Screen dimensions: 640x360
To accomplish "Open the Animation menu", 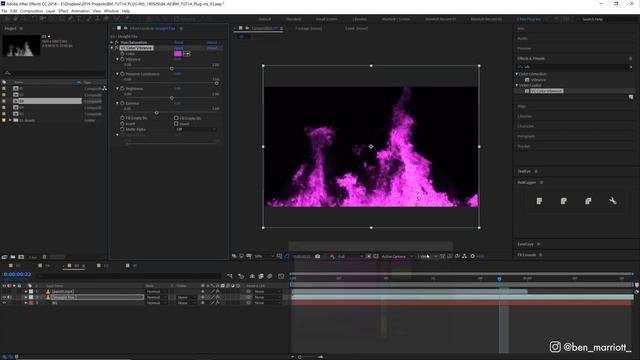I will click(80, 11).
